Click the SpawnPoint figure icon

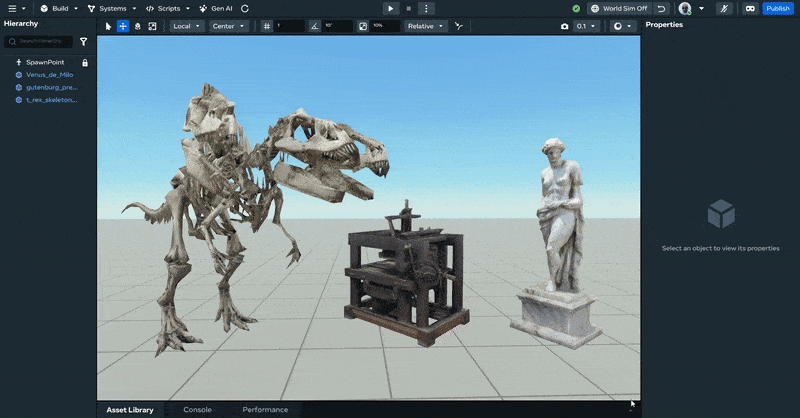tap(18, 62)
